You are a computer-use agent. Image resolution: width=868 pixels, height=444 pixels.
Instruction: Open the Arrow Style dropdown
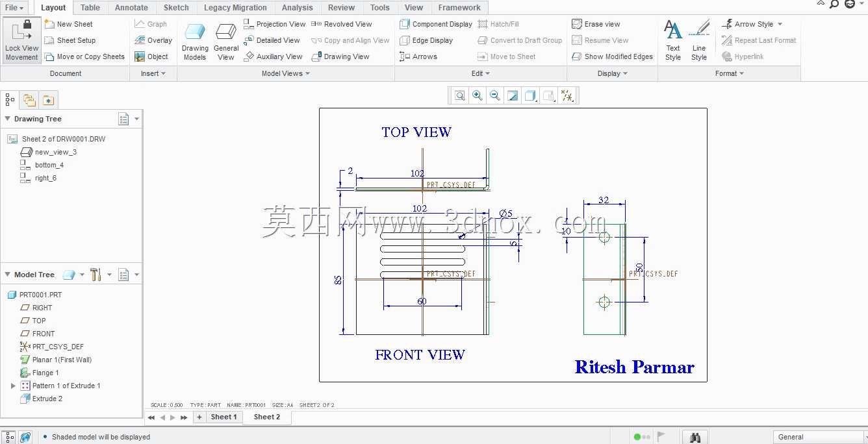click(x=752, y=24)
